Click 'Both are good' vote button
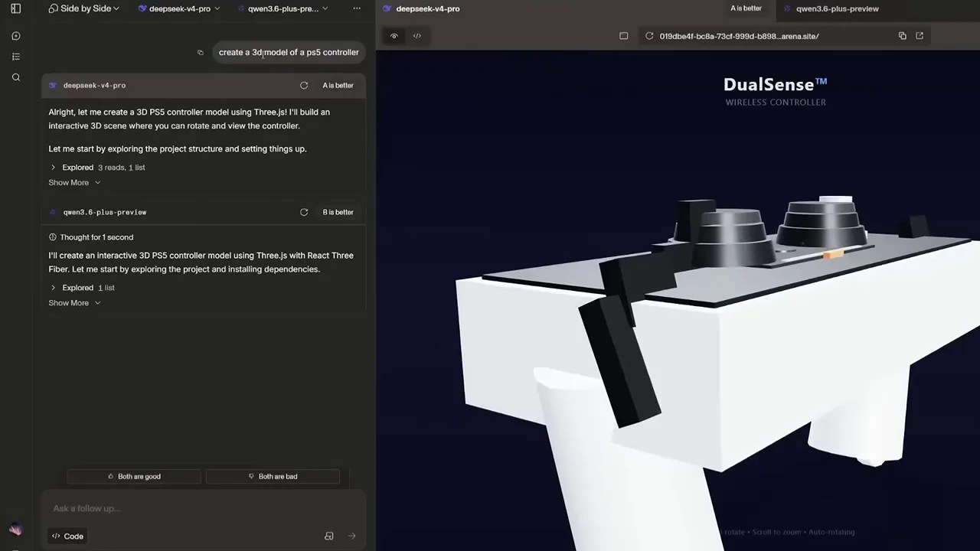The width and height of the screenshot is (980, 551). pos(134,476)
